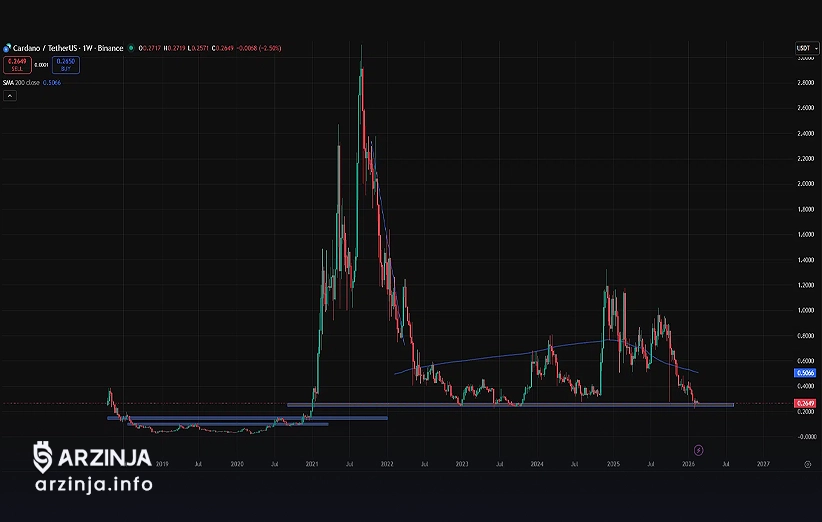Image resolution: width=822 pixels, height=522 pixels.
Task: Click the Cardano symbol logo icon
Action: [7, 47]
